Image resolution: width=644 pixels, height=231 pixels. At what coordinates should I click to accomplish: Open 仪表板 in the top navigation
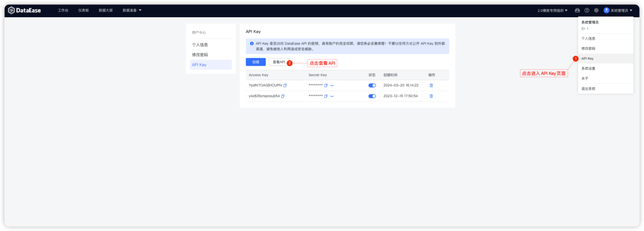[84, 10]
